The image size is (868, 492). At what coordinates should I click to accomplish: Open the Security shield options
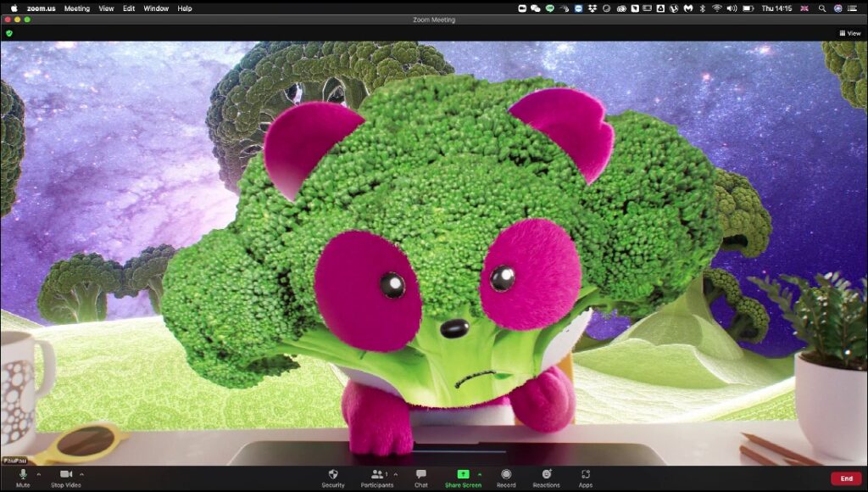pos(332,478)
